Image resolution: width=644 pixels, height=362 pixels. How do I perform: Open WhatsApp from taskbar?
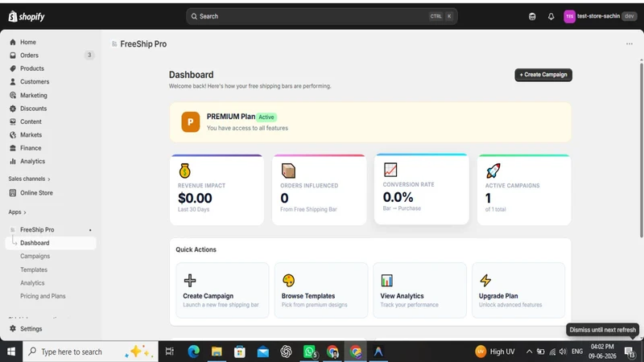(x=310, y=352)
